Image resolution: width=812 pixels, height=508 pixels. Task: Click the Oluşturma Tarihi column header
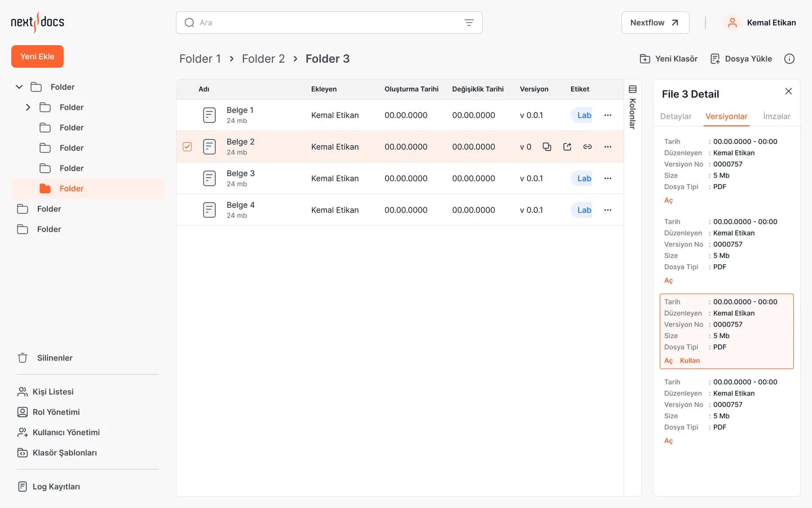[412, 89]
